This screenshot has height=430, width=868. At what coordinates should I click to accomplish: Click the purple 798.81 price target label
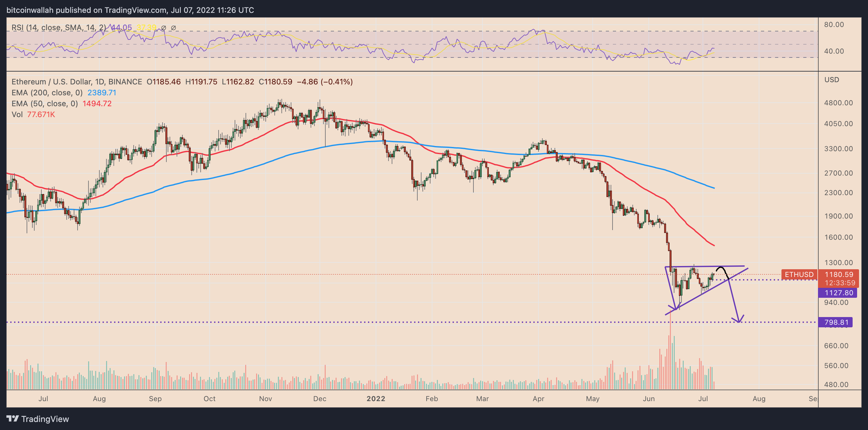[x=836, y=322]
